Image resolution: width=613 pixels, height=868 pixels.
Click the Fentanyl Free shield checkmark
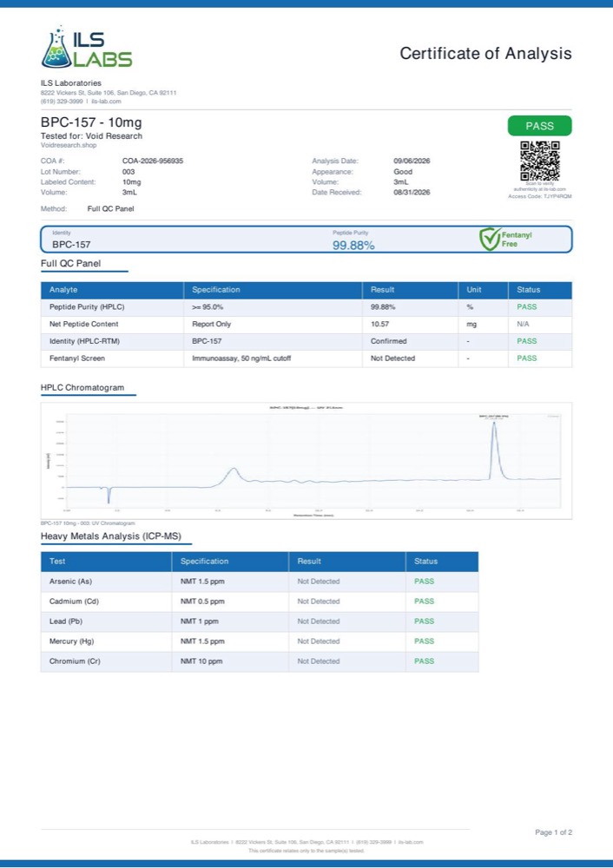tap(490, 240)
